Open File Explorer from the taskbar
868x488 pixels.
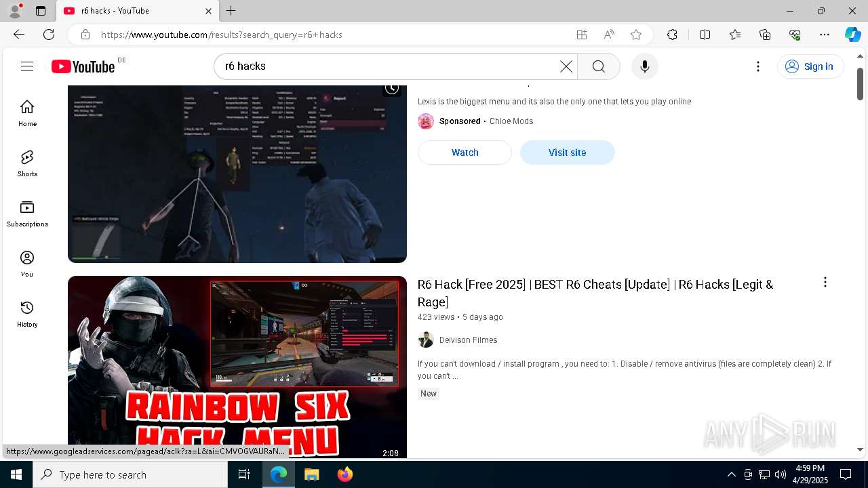tap(311, 474)
